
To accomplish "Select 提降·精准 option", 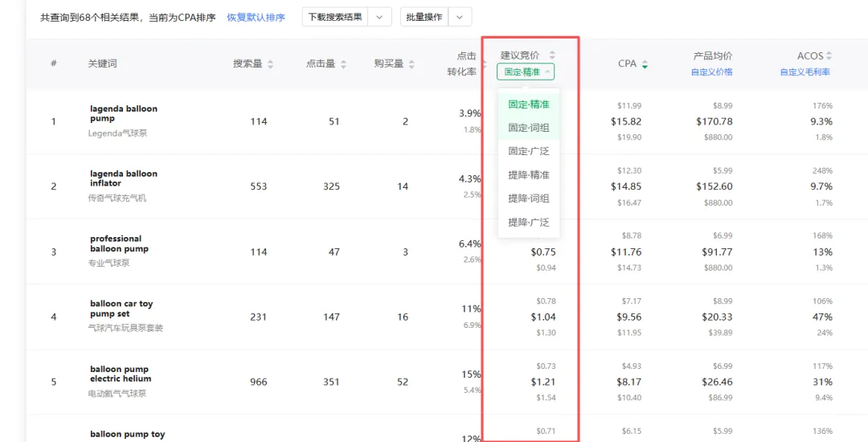I will click(x=529, y=175).
